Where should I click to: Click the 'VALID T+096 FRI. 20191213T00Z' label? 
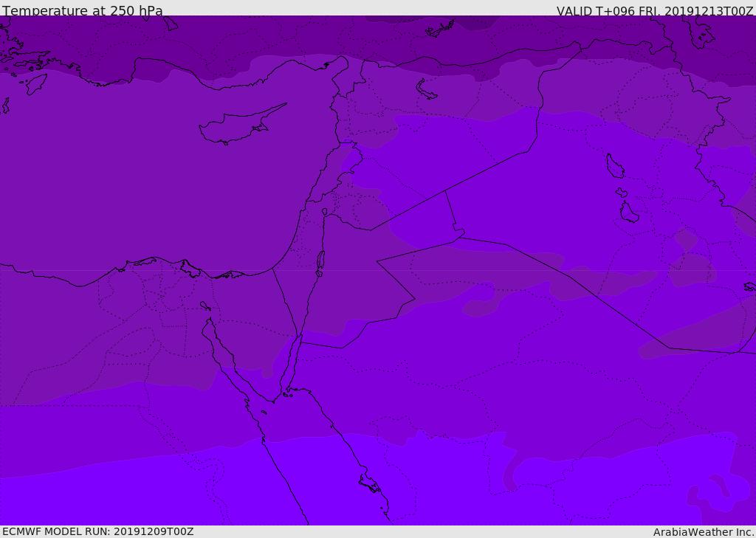[x=655, y=10]
